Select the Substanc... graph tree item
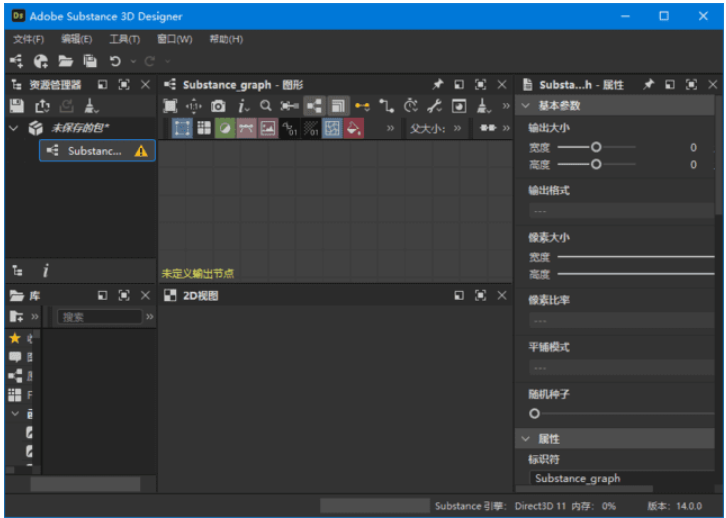 [97, 150]
